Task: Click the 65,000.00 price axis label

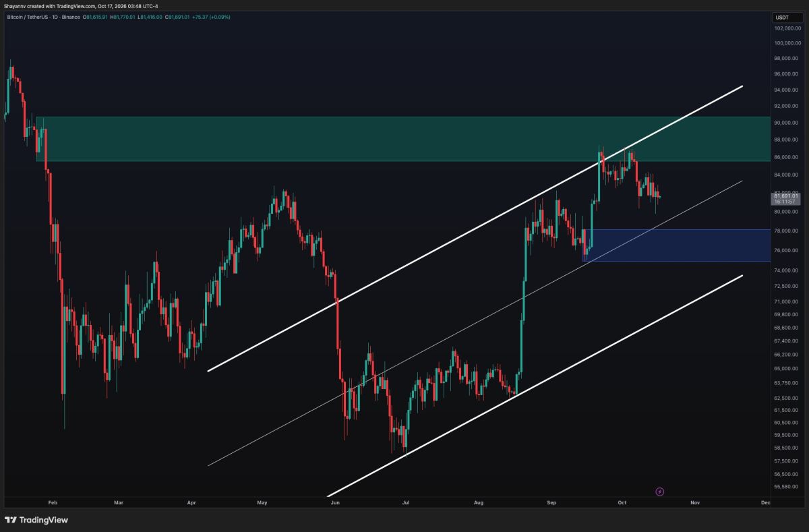Action: pos(787,369)
